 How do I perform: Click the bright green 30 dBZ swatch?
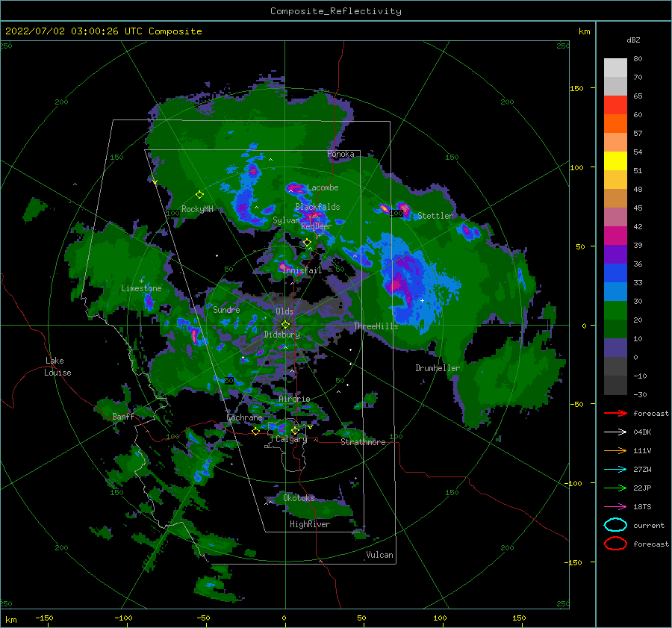point(615,311)
